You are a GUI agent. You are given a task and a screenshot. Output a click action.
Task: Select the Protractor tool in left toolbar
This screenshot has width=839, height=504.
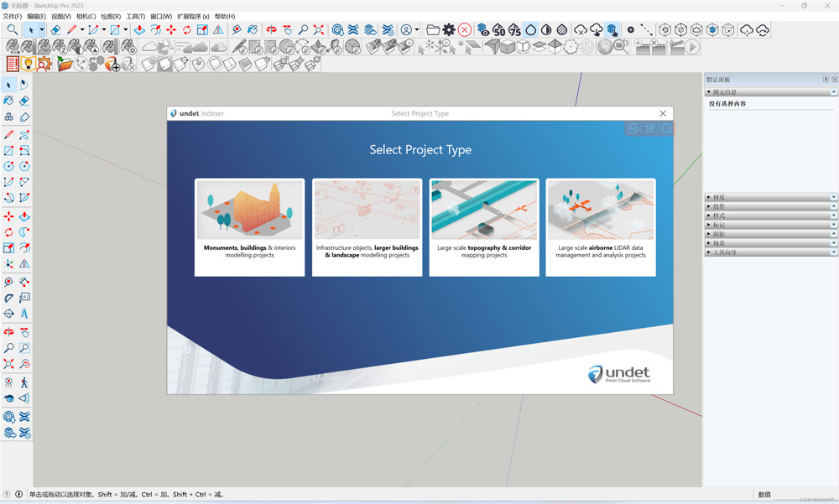8,298
